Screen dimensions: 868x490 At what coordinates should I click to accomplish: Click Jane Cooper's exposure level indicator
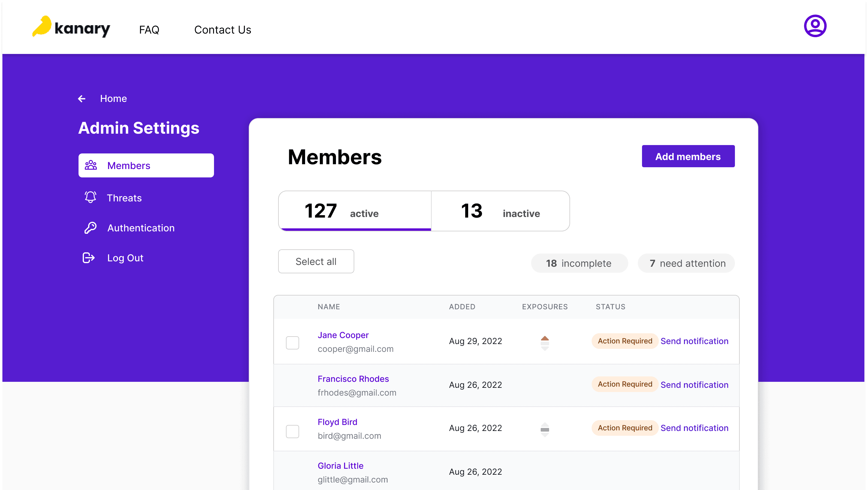click(x=545, y=343)
